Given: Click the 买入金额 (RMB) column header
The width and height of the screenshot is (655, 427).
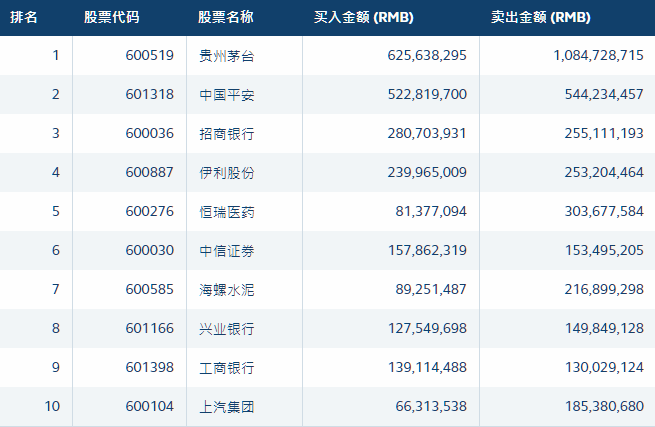Looking at the screenshot, I should tap(364, 17).
